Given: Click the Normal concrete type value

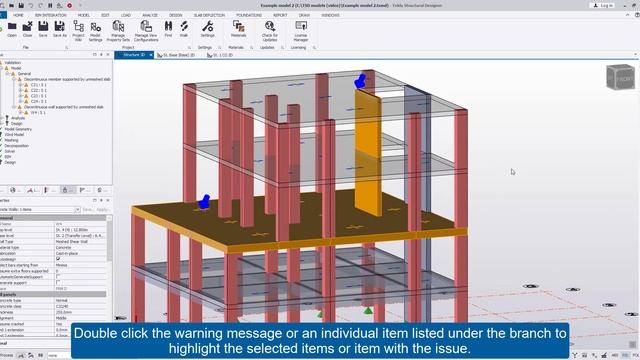Looking at the screenshot, I should pos(62,300).
